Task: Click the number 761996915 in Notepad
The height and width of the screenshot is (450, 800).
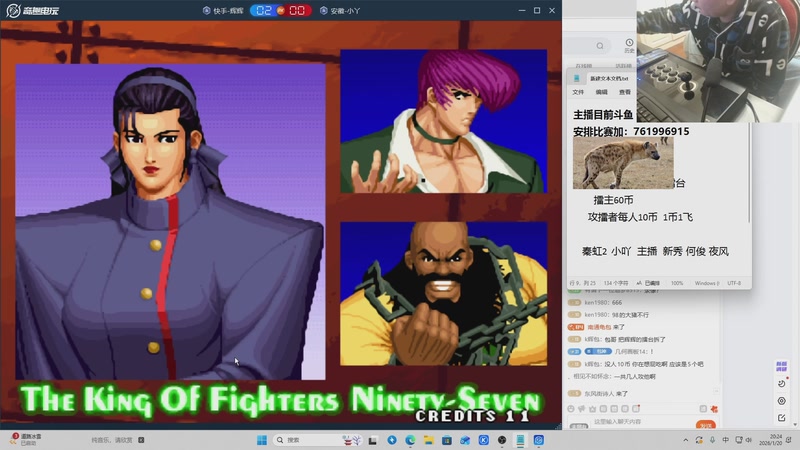Action: tap(661, 132)
